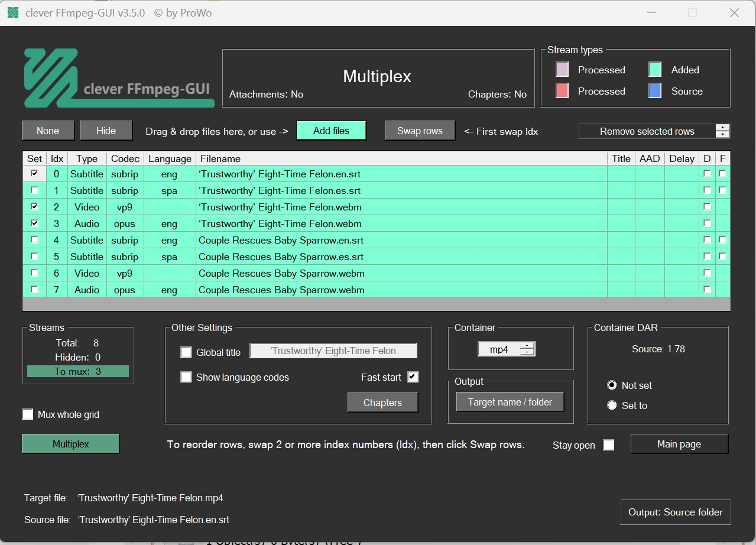
Task: Click the Remove selected rows up arrow
Action: pos(722,128)
